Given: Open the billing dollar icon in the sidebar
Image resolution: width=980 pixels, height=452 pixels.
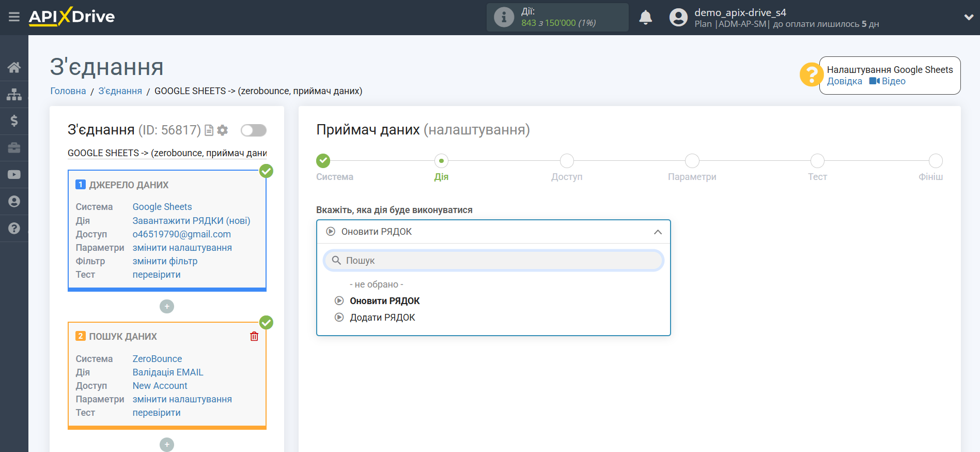Looking at the screenshot, I should click(14, 121).
